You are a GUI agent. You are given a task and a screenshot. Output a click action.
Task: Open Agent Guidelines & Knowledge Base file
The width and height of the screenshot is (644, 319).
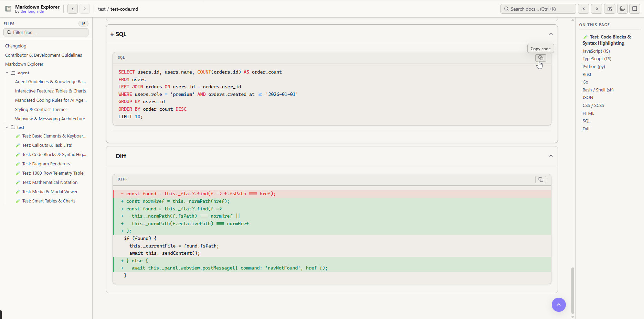[x=50, y=82]
